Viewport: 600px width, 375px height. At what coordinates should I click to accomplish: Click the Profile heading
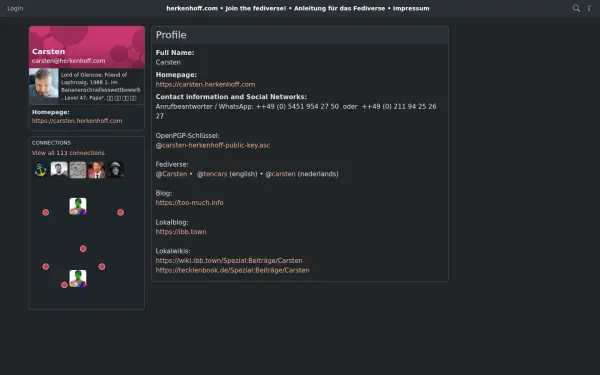pos(171,35)
